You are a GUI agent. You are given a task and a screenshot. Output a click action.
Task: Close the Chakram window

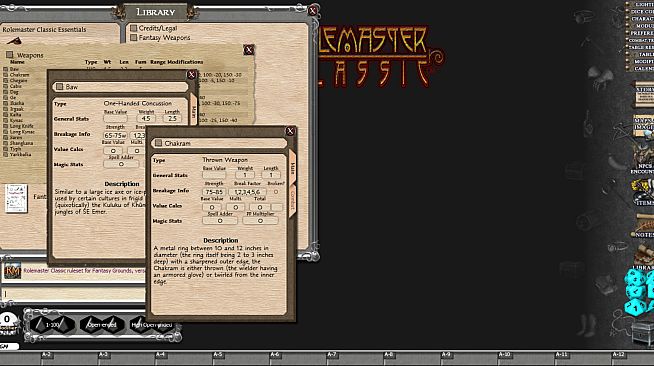pos(290,131)
